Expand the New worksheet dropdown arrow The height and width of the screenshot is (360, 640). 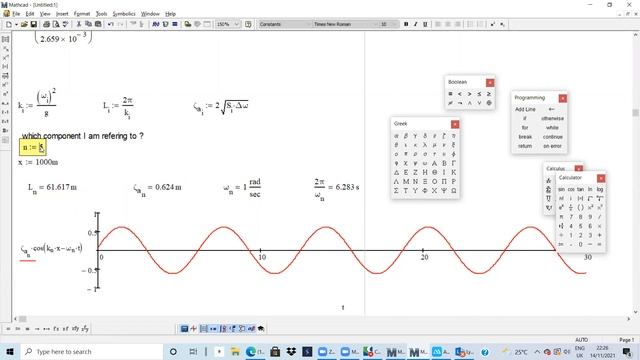[x=16, y=24]
